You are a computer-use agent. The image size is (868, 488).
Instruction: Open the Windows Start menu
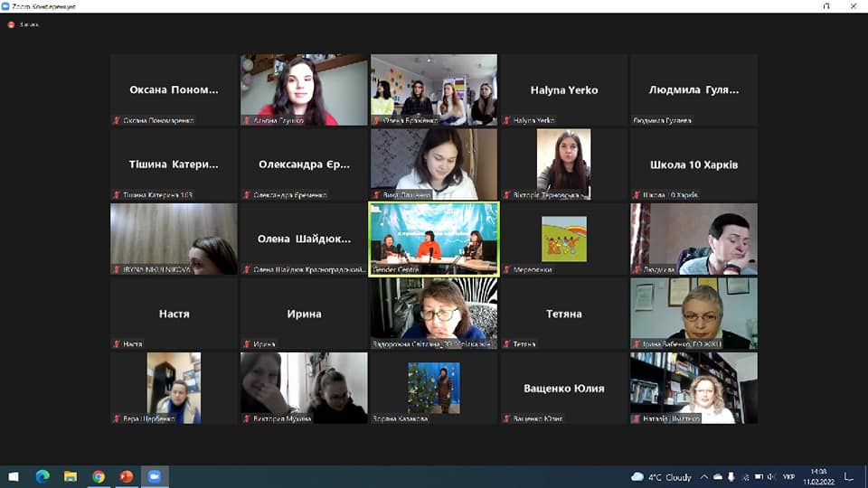tap(14, 476)
